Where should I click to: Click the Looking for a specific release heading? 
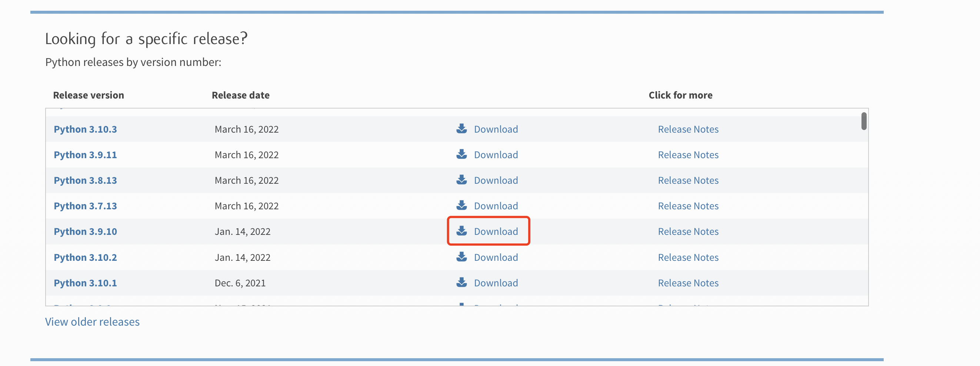click(146, 39)
